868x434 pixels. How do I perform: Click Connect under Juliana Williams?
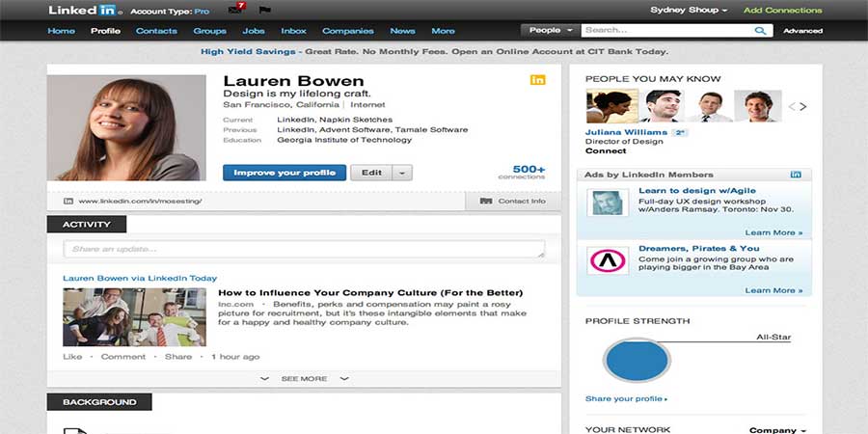605,150
